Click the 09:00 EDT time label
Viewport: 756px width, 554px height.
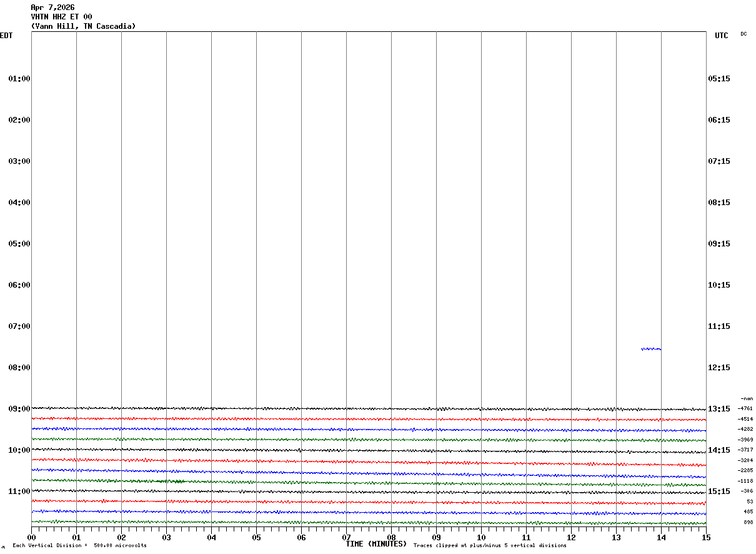(x=19, y=409)
